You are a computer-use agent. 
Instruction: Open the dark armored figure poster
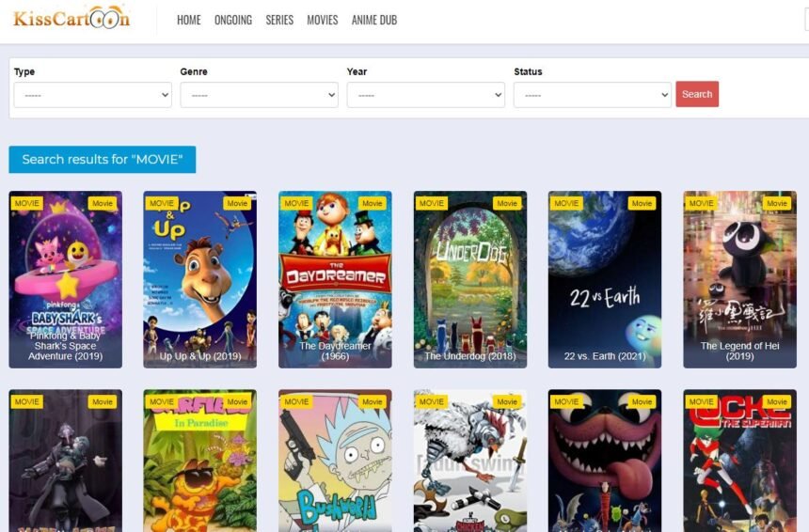point(66,461)
